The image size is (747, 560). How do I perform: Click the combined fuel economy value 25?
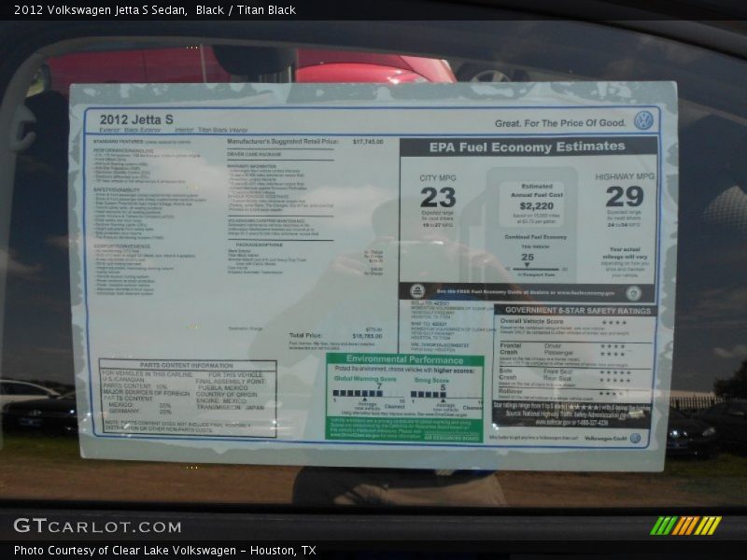coord(527,258)
